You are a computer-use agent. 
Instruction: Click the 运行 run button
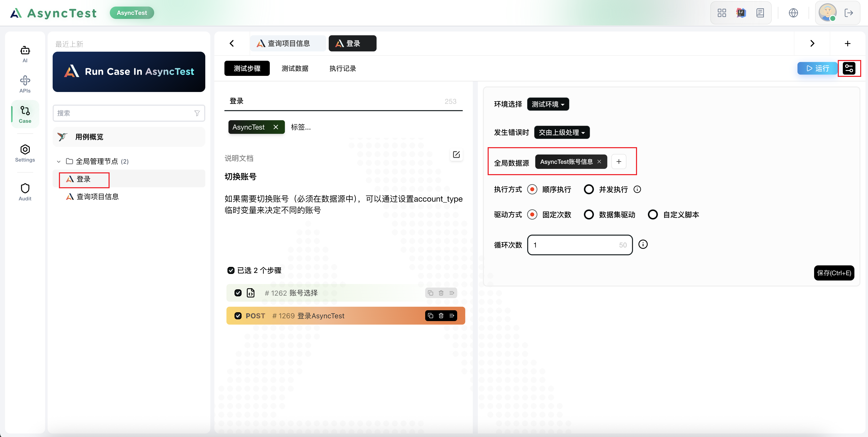coord(817,69)
